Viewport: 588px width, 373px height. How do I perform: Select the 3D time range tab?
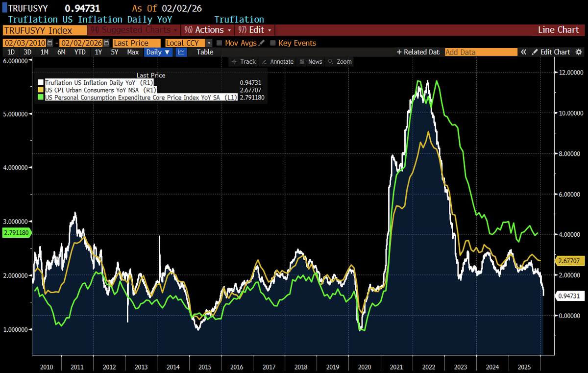click(27, 52)
